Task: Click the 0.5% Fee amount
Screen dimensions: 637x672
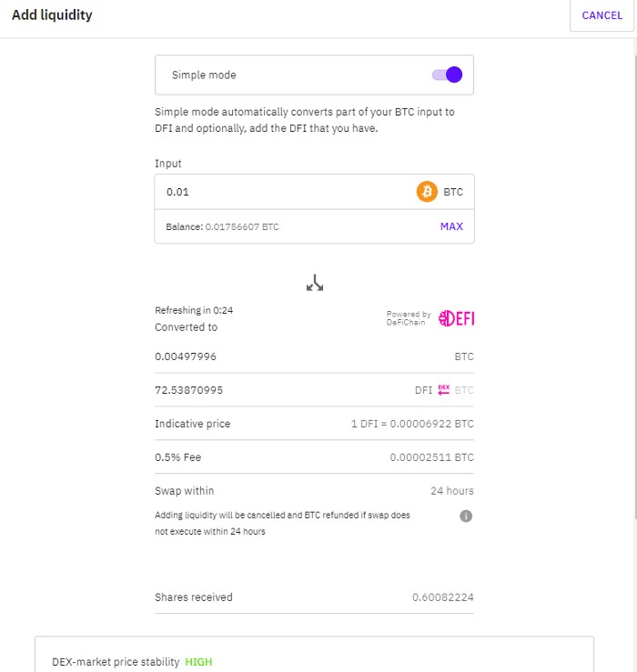Action: tap(431, 457)
